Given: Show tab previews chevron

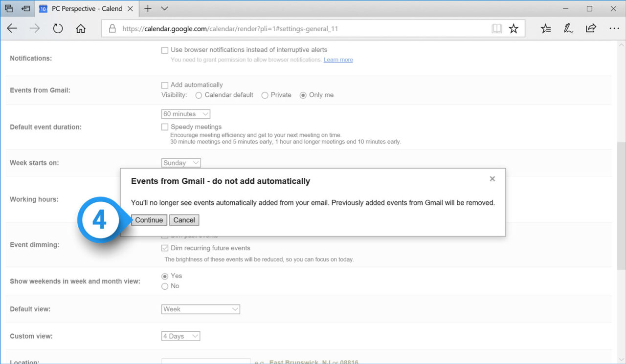Looking at the screenshot, I should [164, 9].
